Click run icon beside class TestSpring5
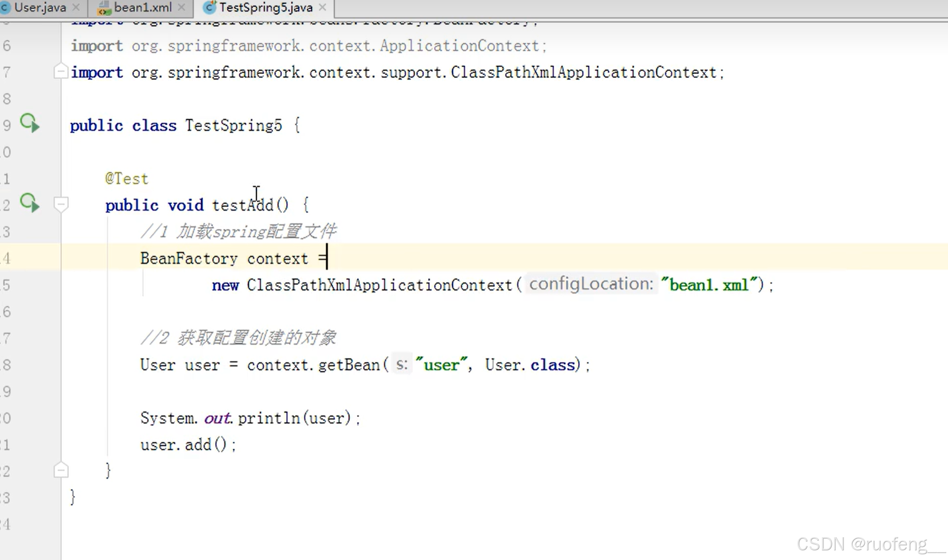The width and height of the screenshot is (948, 560). [x=30, y=123]
